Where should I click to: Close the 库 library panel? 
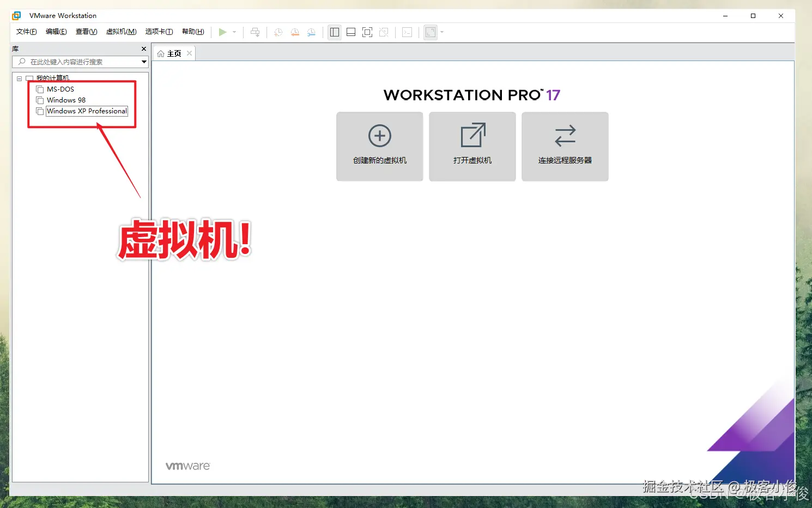click(x=144, y=49)
